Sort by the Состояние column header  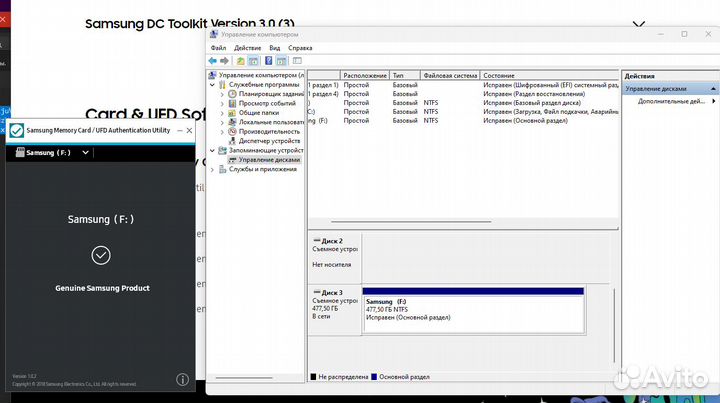click(549, 75)
